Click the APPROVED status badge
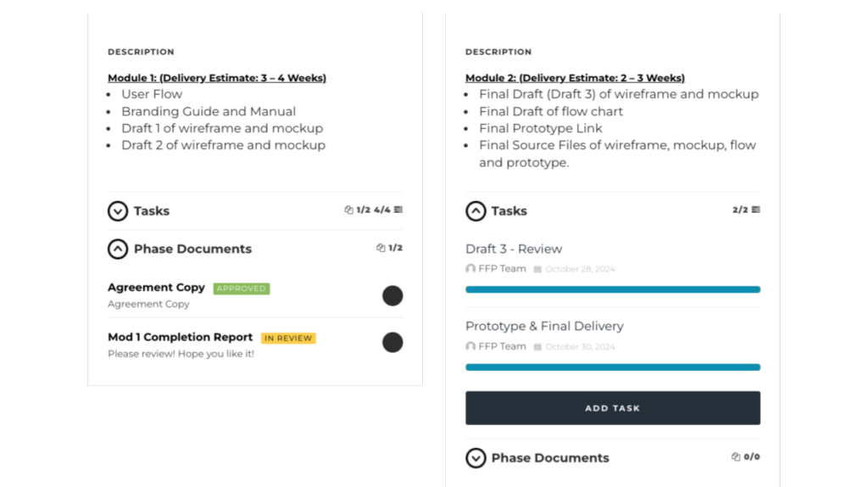This screenshot has height=487, width=868. (x=242, y=288)
